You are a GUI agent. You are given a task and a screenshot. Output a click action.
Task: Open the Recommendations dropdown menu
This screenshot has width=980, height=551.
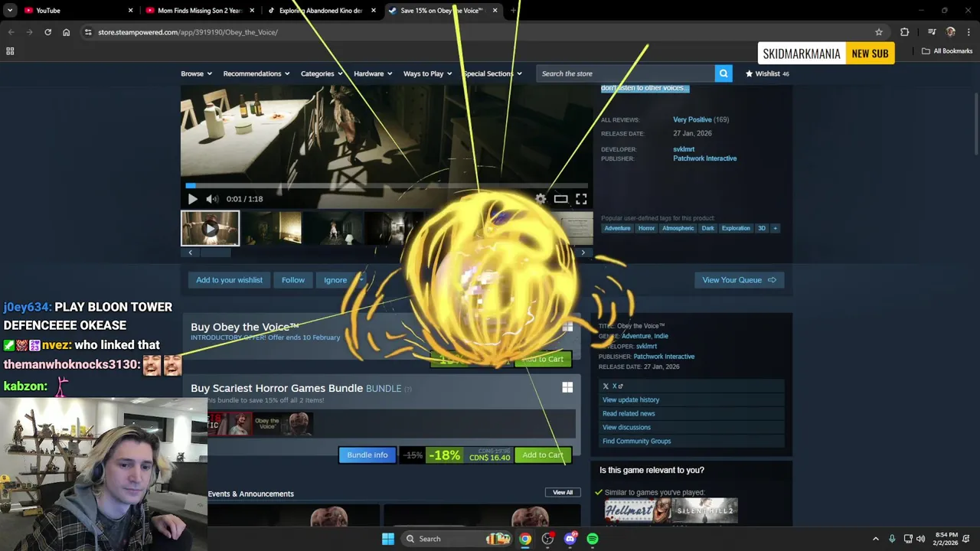(x=256, y=73)
